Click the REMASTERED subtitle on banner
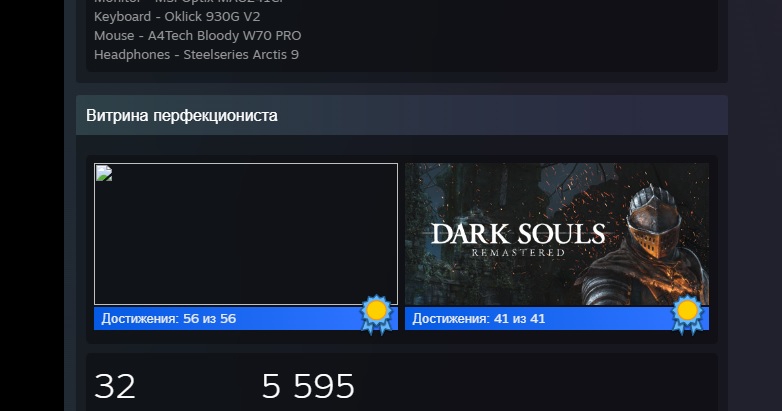Viewport: 782px width, 411px height. click(518, 253)
